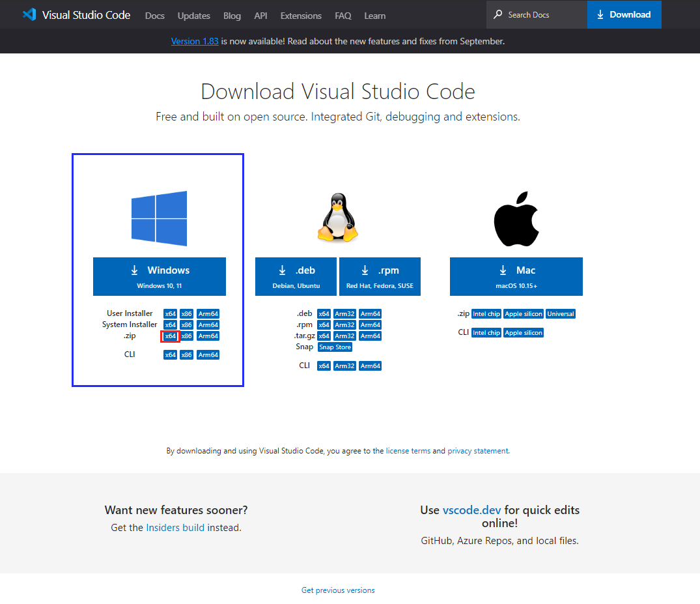The height and width of the screenshot is (604, 700).
Task: Download Mac CLI Intel chip
Action: [x=486, y=332]
